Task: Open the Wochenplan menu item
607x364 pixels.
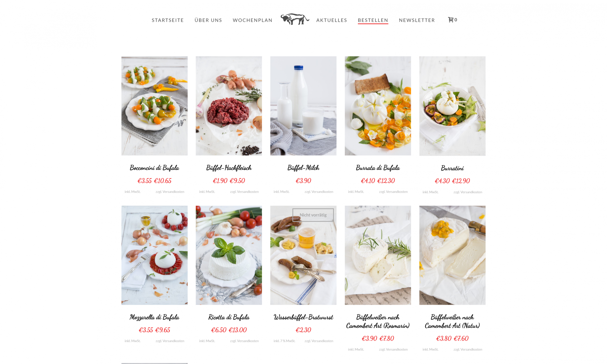Action: point(253,20)
